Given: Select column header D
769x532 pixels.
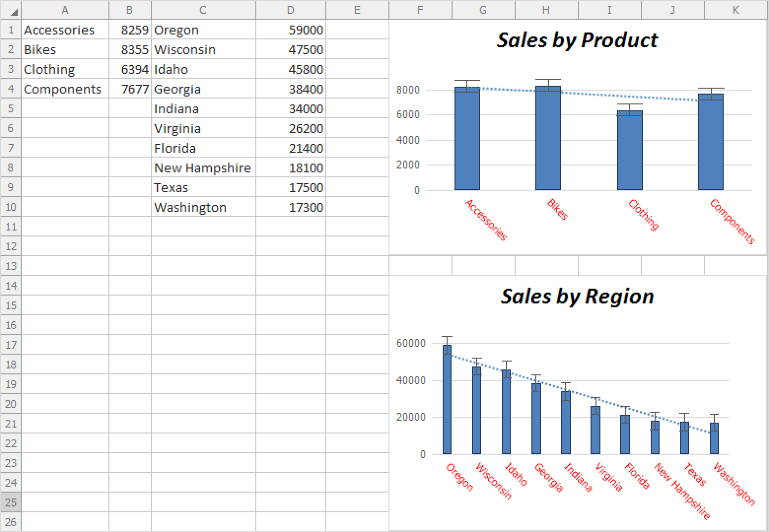Looking at the screenshot, I should tap(290, 10).
